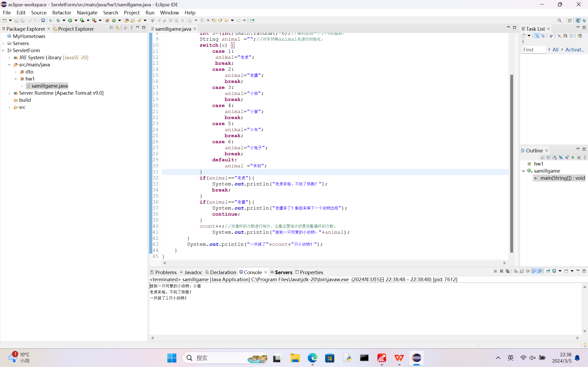Expand the Servers project tree node
The image size is (588, 367).
3,43
